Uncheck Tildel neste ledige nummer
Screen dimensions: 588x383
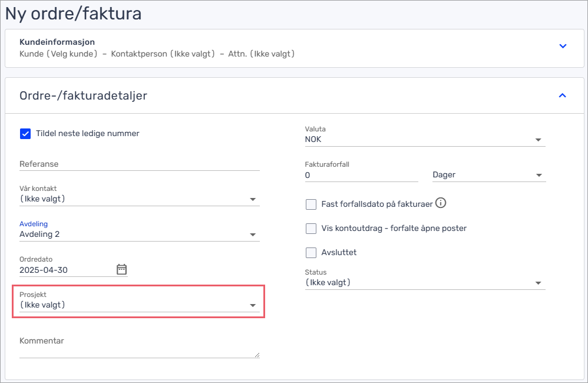point(25,134)
